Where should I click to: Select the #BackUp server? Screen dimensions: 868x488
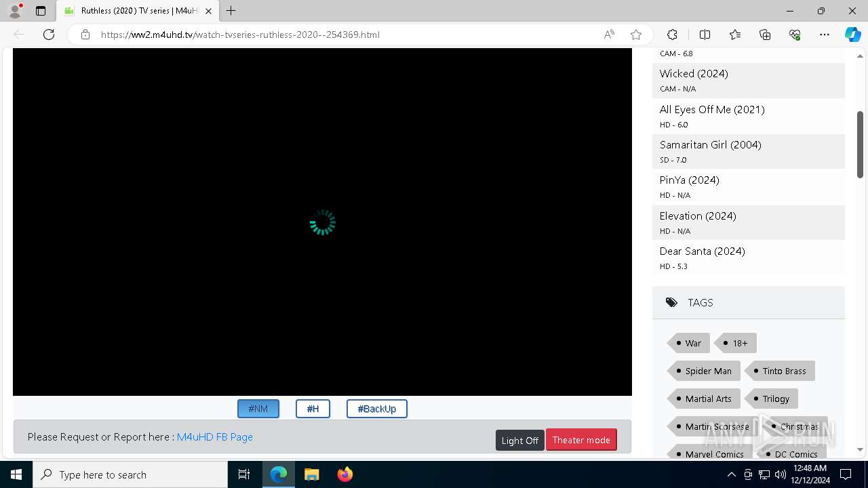coord(377,409)
